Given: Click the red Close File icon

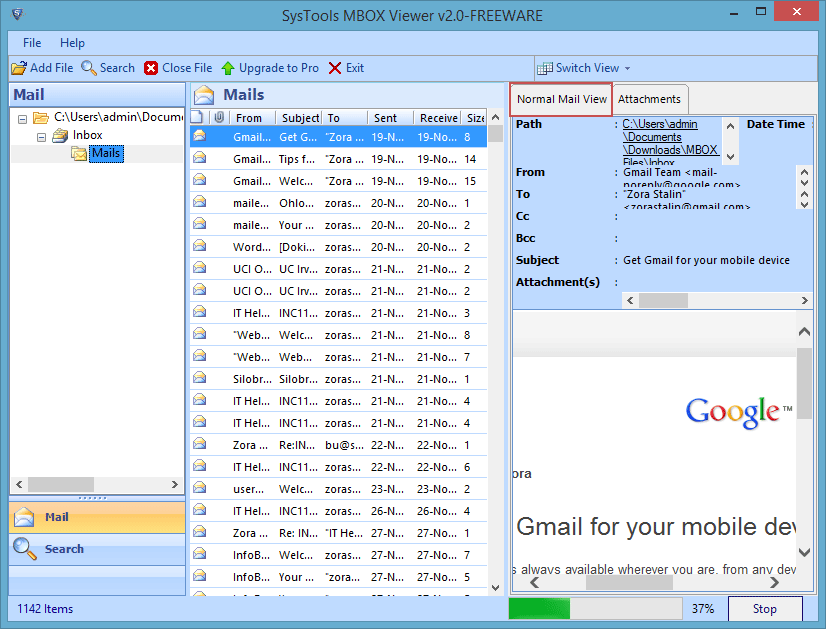Looking at the screenshot, I should [151, 68].
